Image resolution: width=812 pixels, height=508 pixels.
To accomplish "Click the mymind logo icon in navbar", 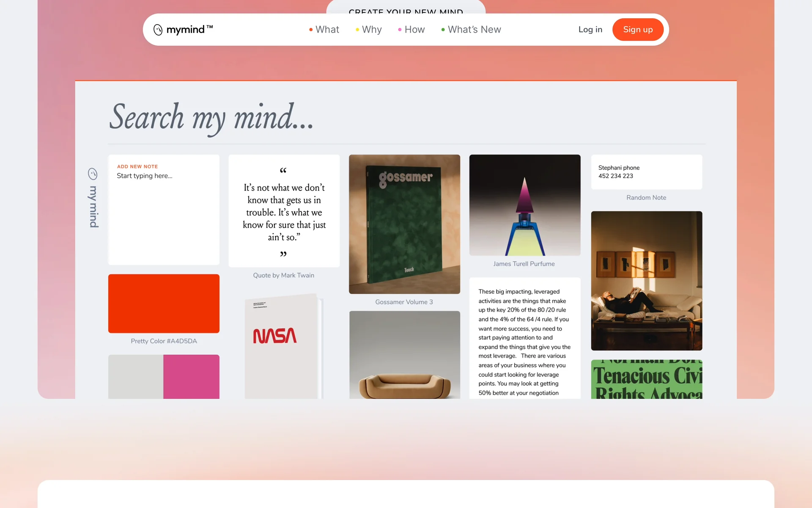I will tap(158, 30).
